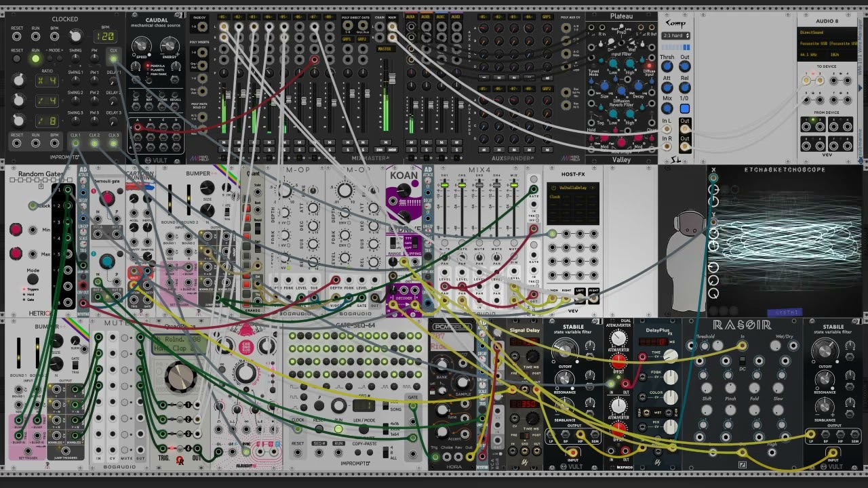Click the -01- track label in MixMaster
868x488 pixels.
(224, 16)
